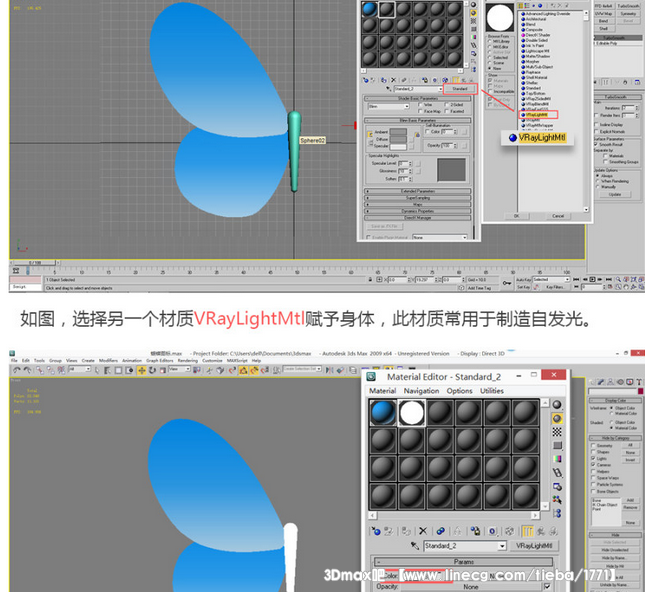Click Video Color Check icon in lower Material Editor
Screen dimensions: 645x592
click(x=557, y=459)
